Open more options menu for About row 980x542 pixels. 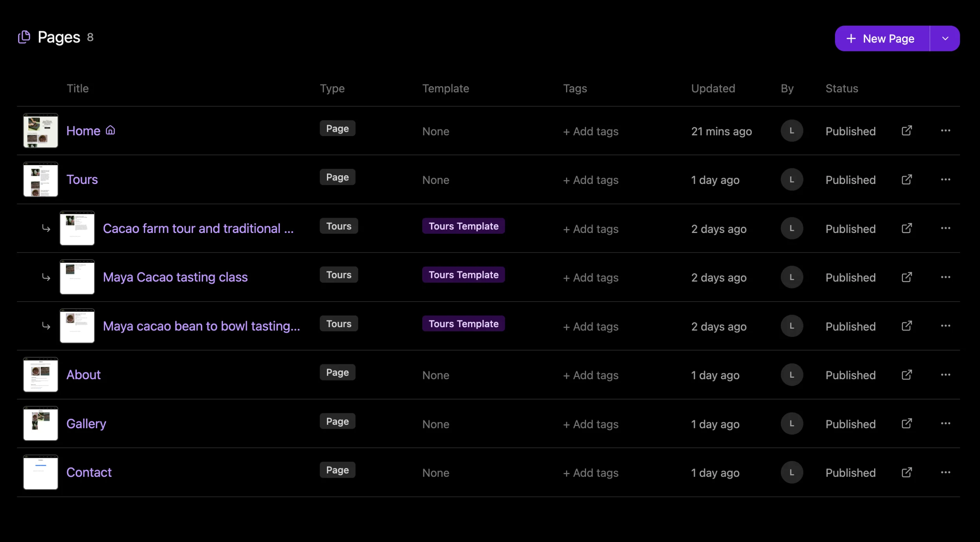946,375
